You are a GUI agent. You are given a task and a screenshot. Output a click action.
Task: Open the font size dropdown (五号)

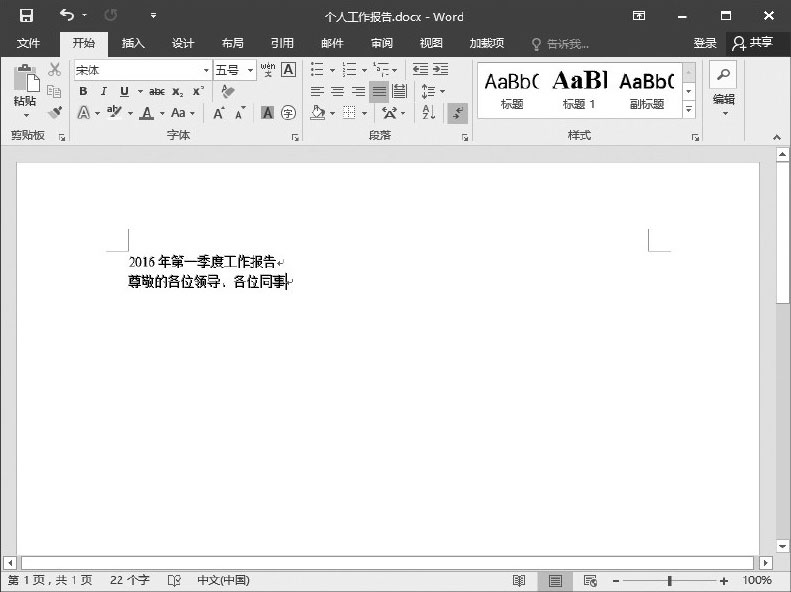pos(250,70)
